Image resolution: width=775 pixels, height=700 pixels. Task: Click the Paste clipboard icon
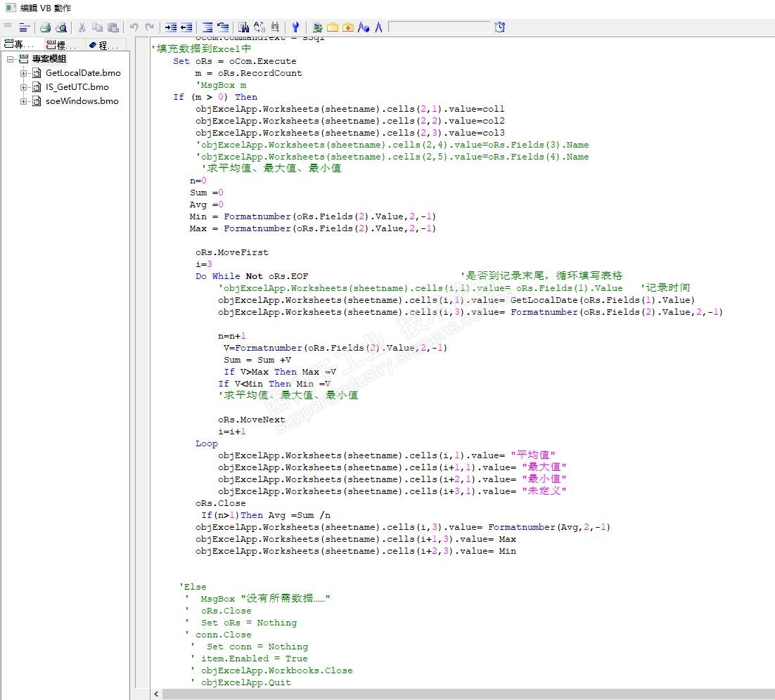tap(113, 27)
